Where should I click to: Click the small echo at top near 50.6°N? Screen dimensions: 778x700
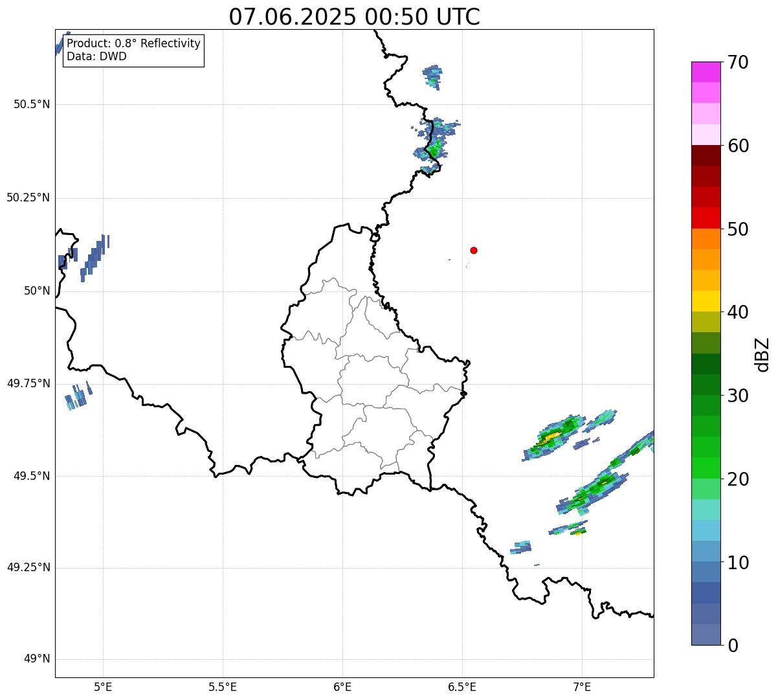(x=432, y=76)
